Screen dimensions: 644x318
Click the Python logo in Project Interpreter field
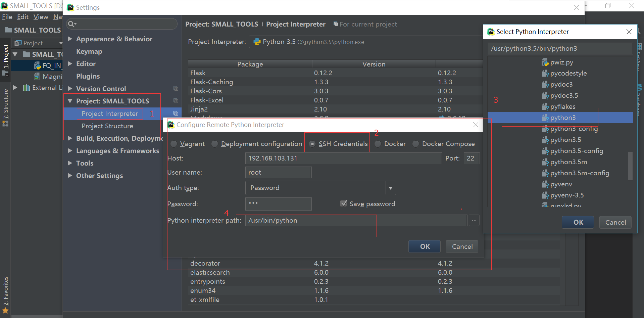(x=257, y=42)
